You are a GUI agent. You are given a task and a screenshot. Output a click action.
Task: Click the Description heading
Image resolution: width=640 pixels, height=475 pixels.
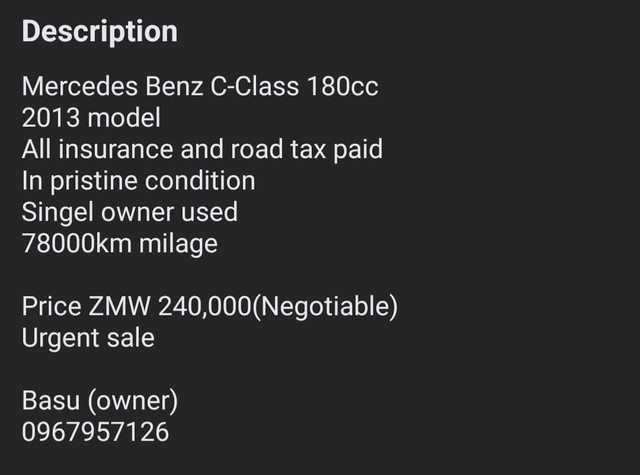tap(99, 31)
